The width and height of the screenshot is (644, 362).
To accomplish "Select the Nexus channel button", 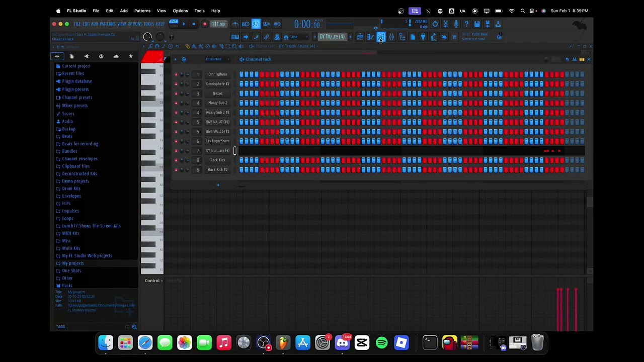I will point(217,94).
